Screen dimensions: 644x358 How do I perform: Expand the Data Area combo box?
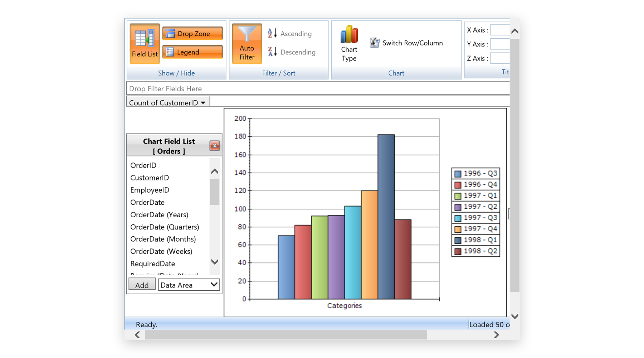pos(214,285)
